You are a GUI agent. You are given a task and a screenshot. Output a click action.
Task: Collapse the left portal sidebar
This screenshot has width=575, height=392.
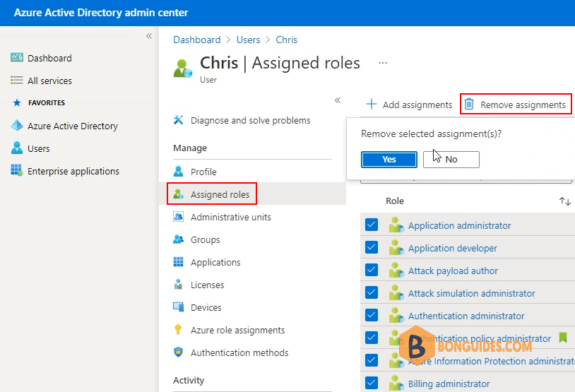click(149, 36)
